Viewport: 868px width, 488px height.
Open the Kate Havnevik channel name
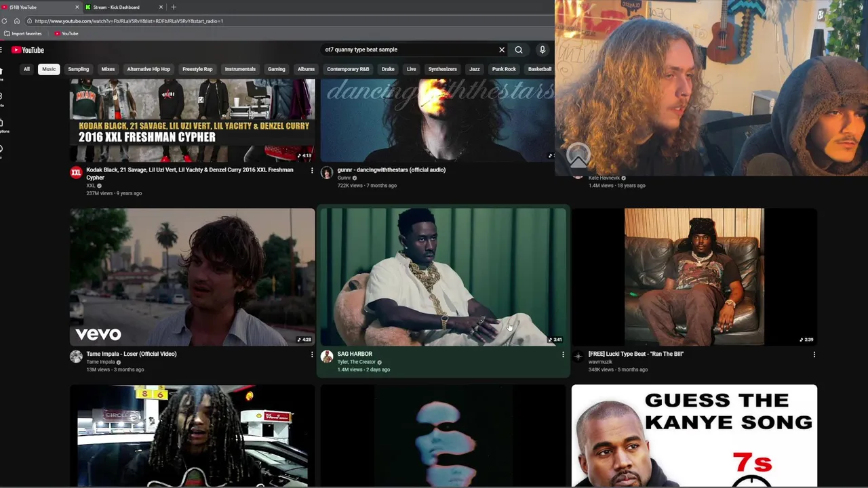point(604,178)
